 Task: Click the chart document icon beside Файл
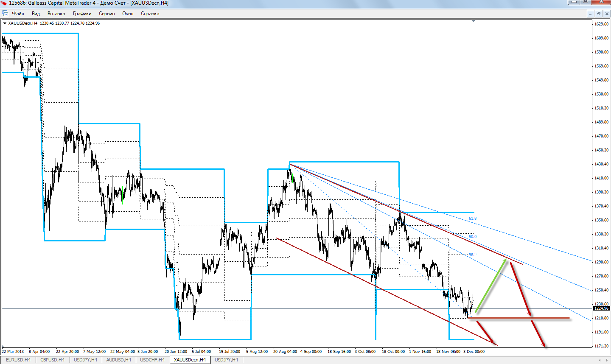[x=5, y=14]
